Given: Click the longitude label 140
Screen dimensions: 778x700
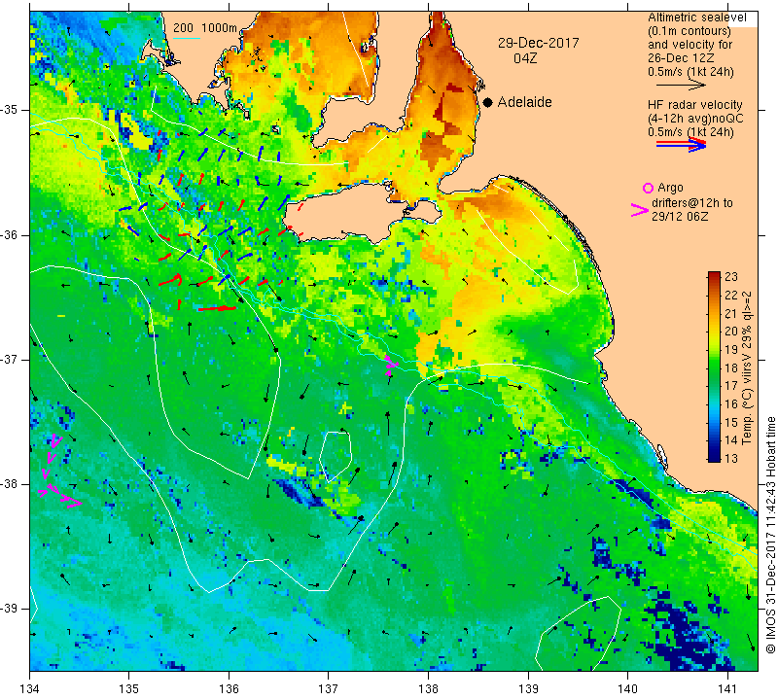Looking at the screenshot, I should [x=628, y=688].
